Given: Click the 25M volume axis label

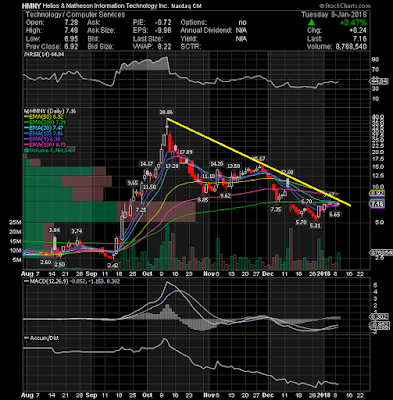Looking at the screenshot, I should [x=15, y=222].
